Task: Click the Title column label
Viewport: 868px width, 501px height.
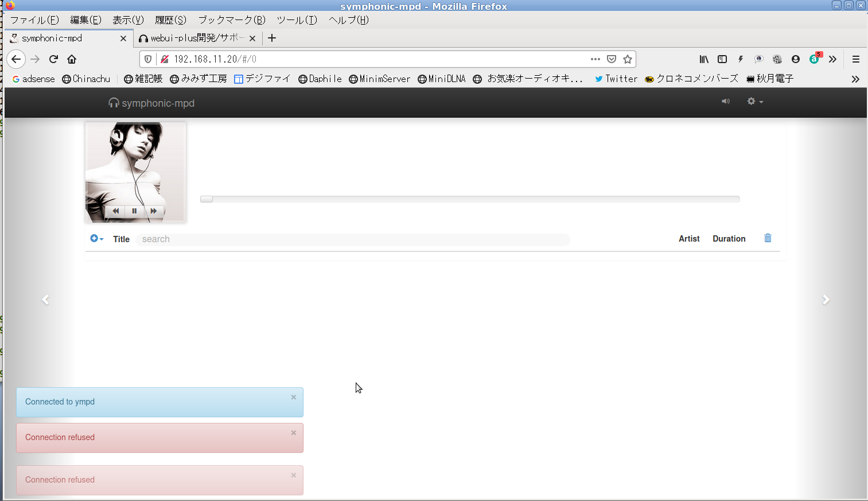Action: click(121, 239)
